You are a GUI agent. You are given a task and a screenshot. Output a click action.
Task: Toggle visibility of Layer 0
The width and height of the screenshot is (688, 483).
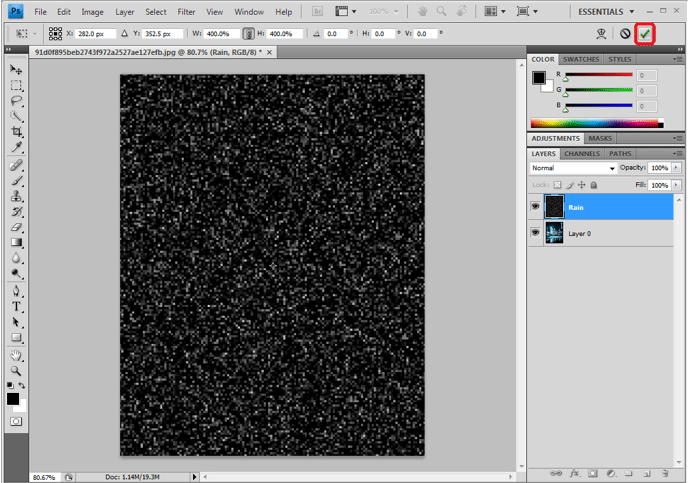click(536, 234)
